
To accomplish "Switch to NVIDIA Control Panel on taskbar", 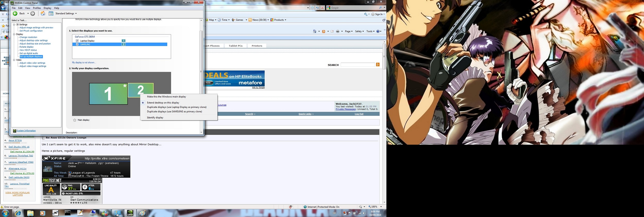I will (130, 213).
